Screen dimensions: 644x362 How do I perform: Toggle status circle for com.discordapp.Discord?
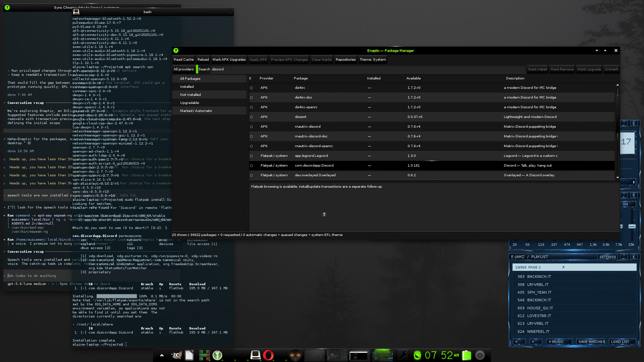coord(251,166)
